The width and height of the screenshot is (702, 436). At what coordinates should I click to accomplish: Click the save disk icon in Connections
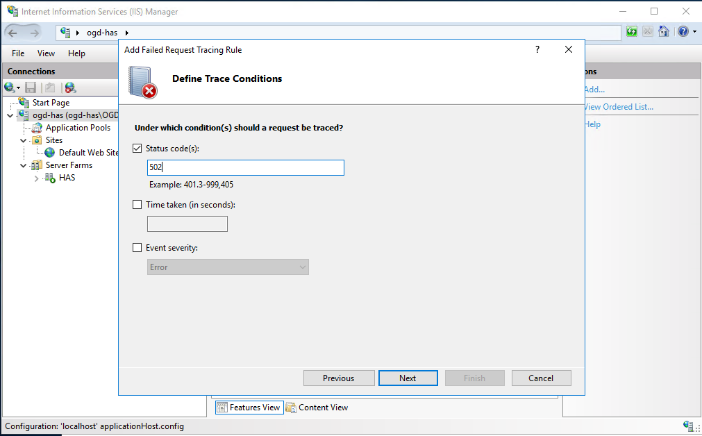tap(30, 87)
